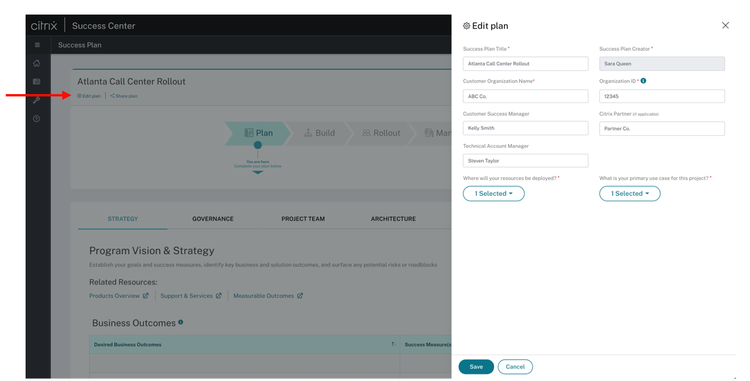Select the Plan stage chevron

258,133
